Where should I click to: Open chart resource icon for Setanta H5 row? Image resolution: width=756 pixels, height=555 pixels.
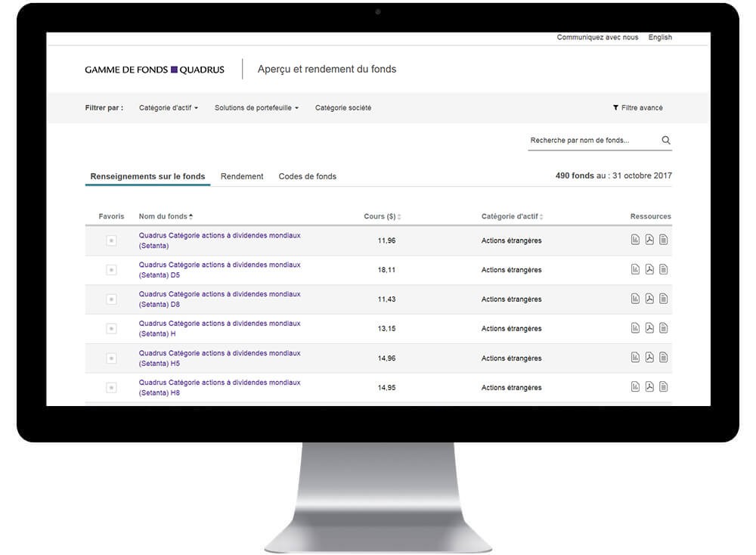(x=635, y=358)
